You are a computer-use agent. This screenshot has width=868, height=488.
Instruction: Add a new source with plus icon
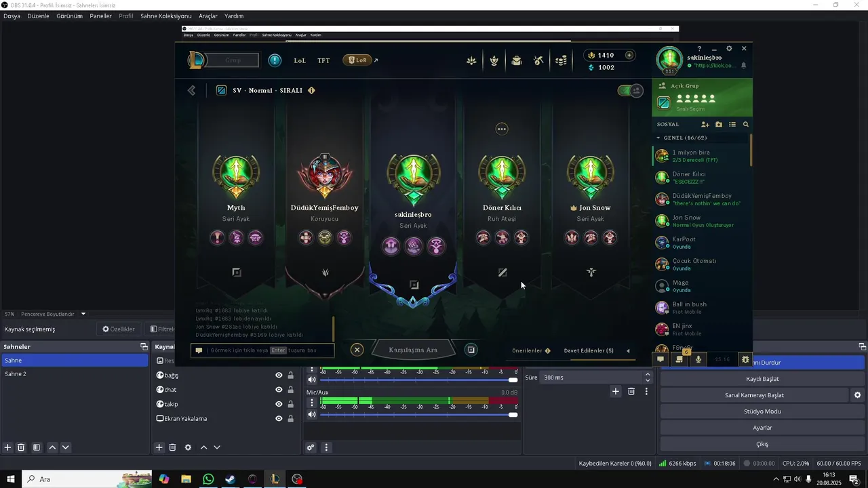pos(159,447)
